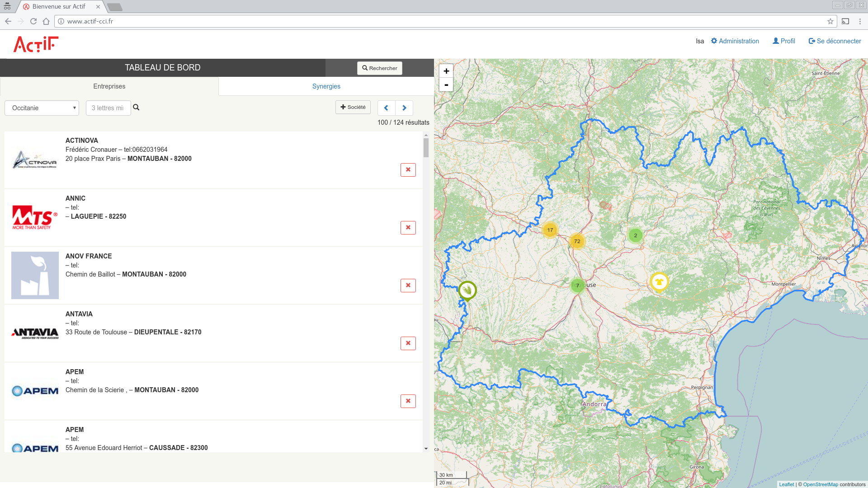The width and height of the screenshot is (868, 488).
Task: Switch to the Synergies tab
Action: point(326,86)
